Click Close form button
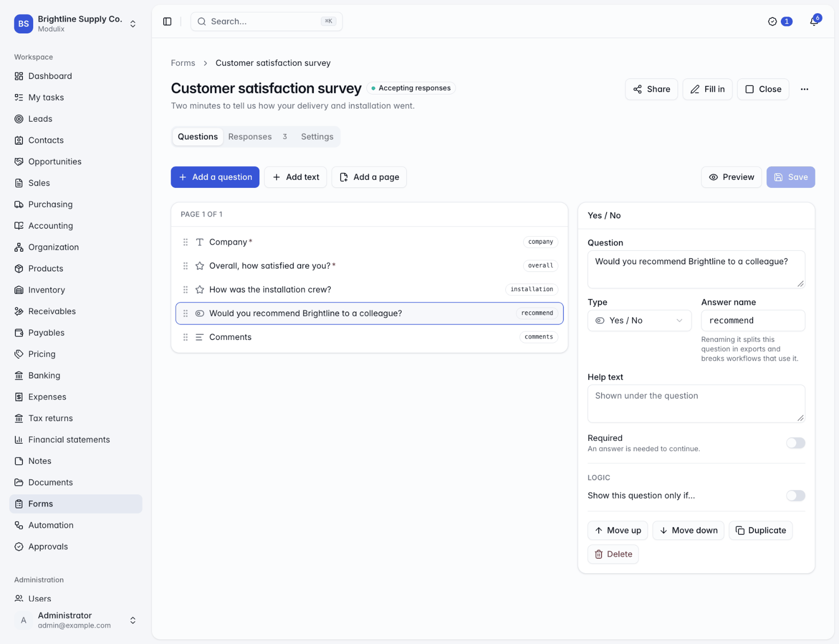This screenshot has width=839, height=644. (x=763, y=89)
